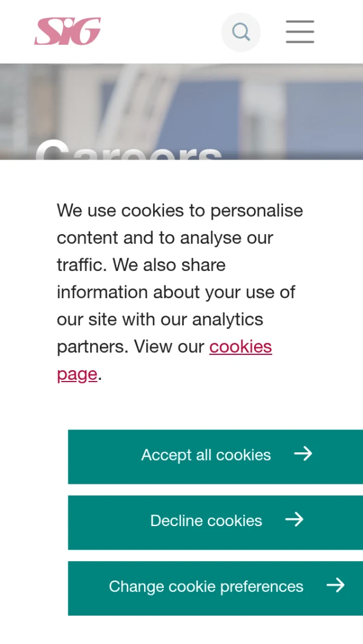Click the 'traffic. We also share' text line
The width and height of the screenshot is (363, 644).
(141, 265)
